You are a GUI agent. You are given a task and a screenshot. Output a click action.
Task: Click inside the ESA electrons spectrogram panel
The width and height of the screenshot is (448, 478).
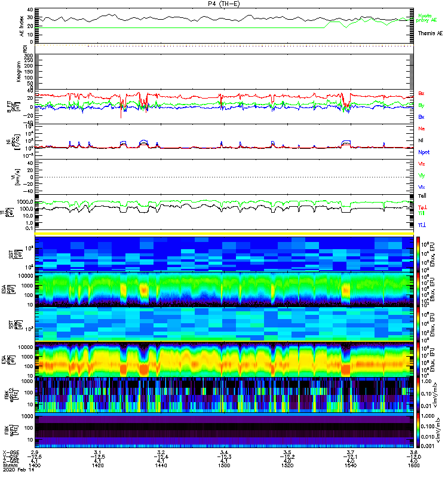[224, 360]
